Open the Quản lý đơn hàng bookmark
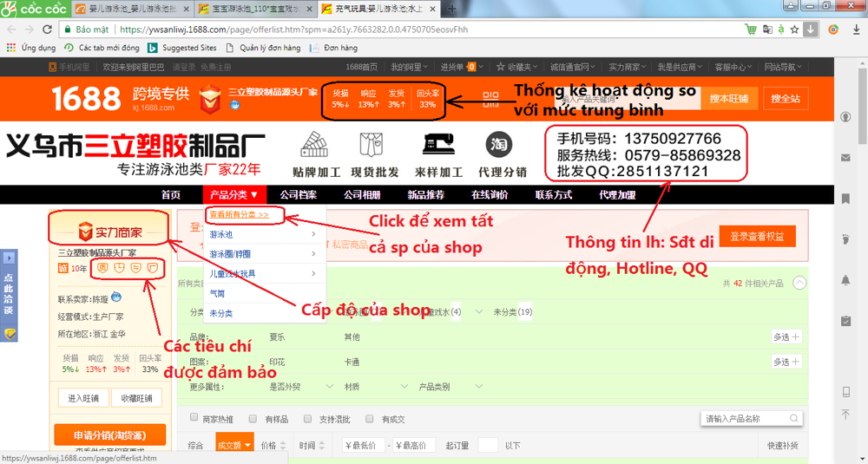Screen dimensions: 868x464 click(x=264, y=48)
